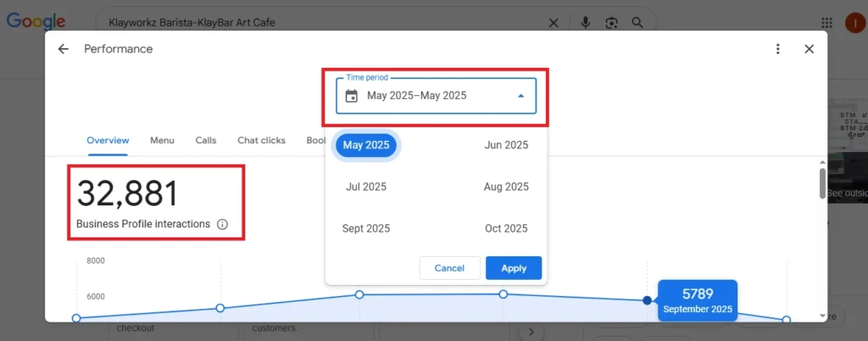Start voice search with microphone icon
868x341 pixels.
point(585,23)
